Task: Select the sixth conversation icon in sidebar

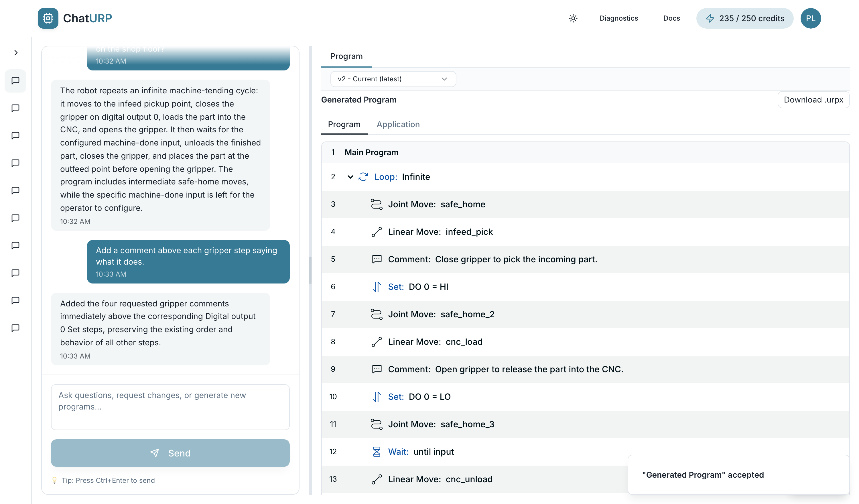Action: (x=16, y=218)
